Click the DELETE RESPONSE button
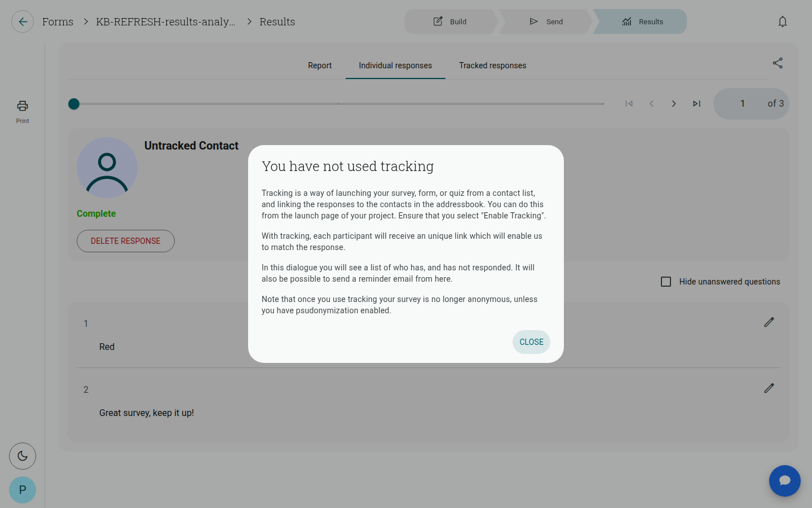The width and height of the screenshot is (812, 508). [x=126, y=241]
